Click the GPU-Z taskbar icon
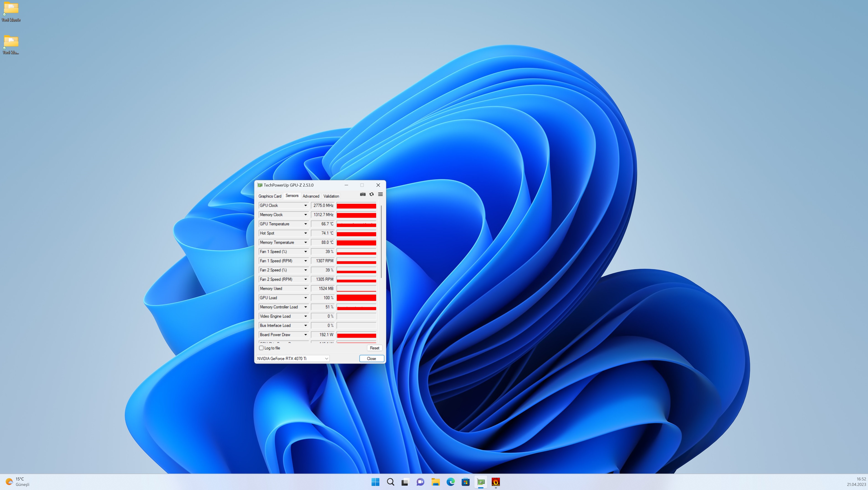This screenshot has height=490, width=868. (481, 482)
